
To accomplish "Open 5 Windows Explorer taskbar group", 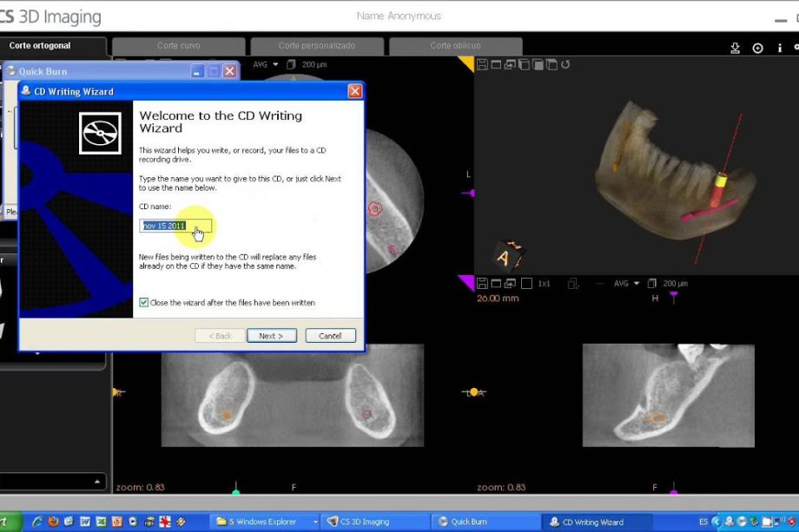I will [261, 522].
